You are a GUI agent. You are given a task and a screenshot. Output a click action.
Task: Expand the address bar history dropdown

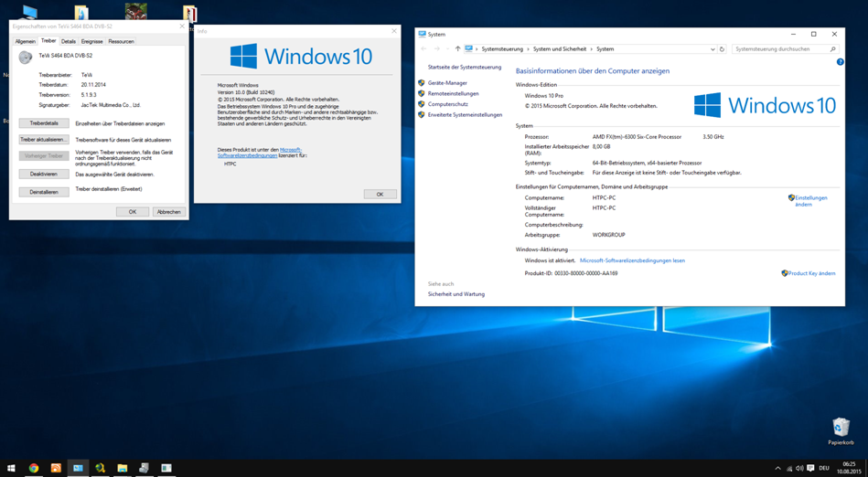point(713,49)
